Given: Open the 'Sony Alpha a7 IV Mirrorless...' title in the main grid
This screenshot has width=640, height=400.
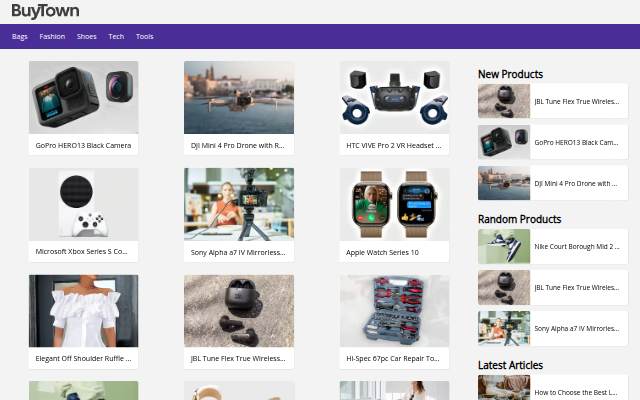Looking at the screenshot, I should click(238, 252).
